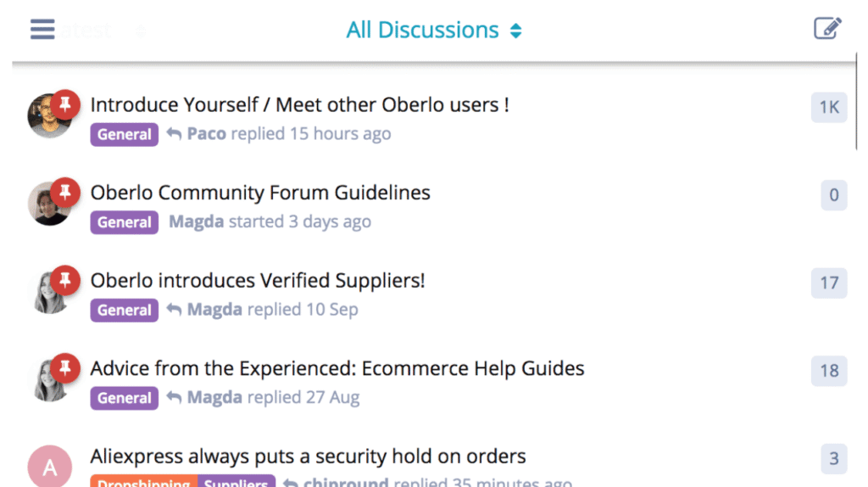This screenshot has height=487, width=868.
Task: Open Advice from the Experienced discussion
Action: pos(337,368)
